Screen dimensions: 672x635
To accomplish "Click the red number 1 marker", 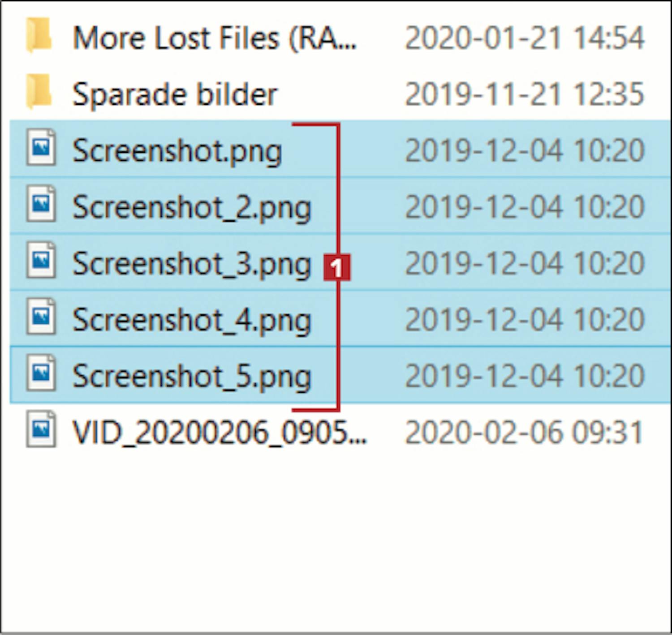I will coord(337,267).
